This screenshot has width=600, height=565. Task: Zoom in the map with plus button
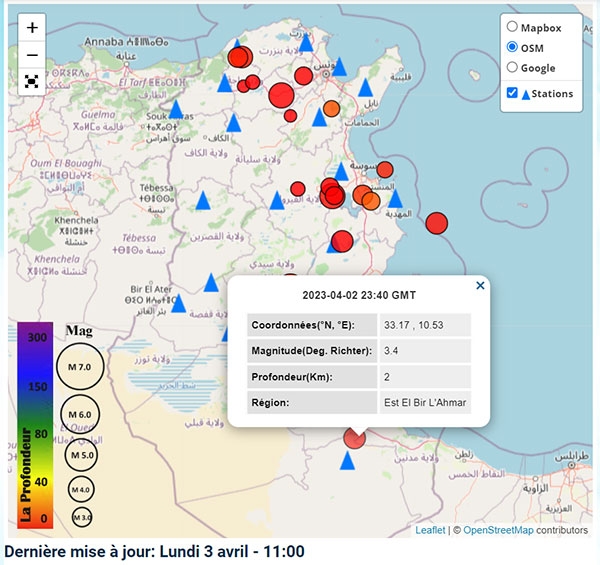pyautogui.click(x=32, y=28)
